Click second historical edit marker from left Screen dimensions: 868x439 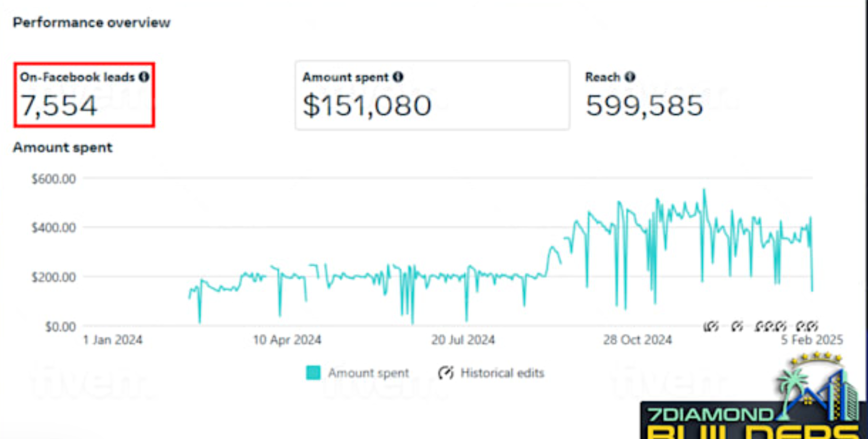(737, 326)
